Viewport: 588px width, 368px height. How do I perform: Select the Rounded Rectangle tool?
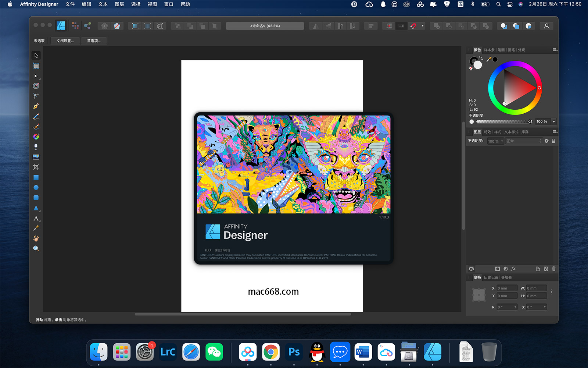[x=36, y=198]
